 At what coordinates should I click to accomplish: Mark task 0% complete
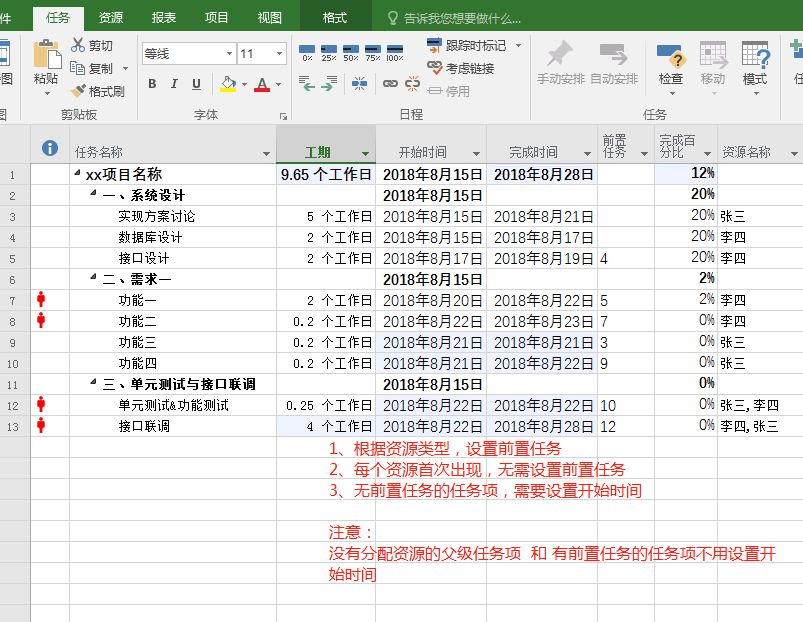[x=307, y=53]
